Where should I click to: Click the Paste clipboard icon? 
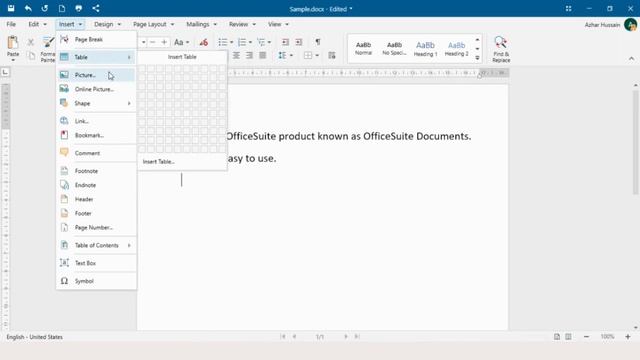coord(13,42)
